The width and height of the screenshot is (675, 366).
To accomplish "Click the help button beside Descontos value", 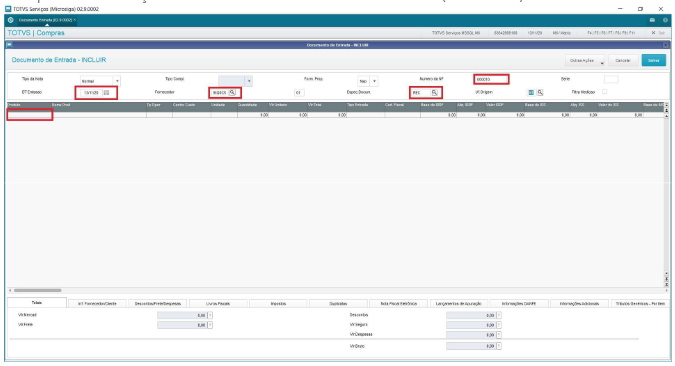I will 499,316.
